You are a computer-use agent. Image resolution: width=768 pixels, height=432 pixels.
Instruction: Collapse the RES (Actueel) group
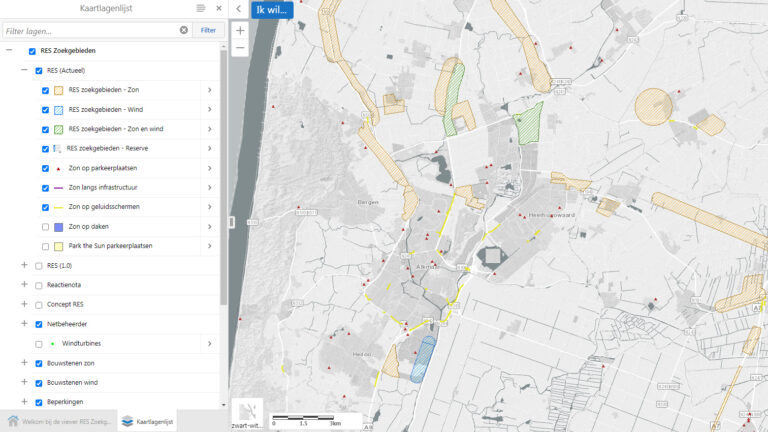tap(24, 71)
